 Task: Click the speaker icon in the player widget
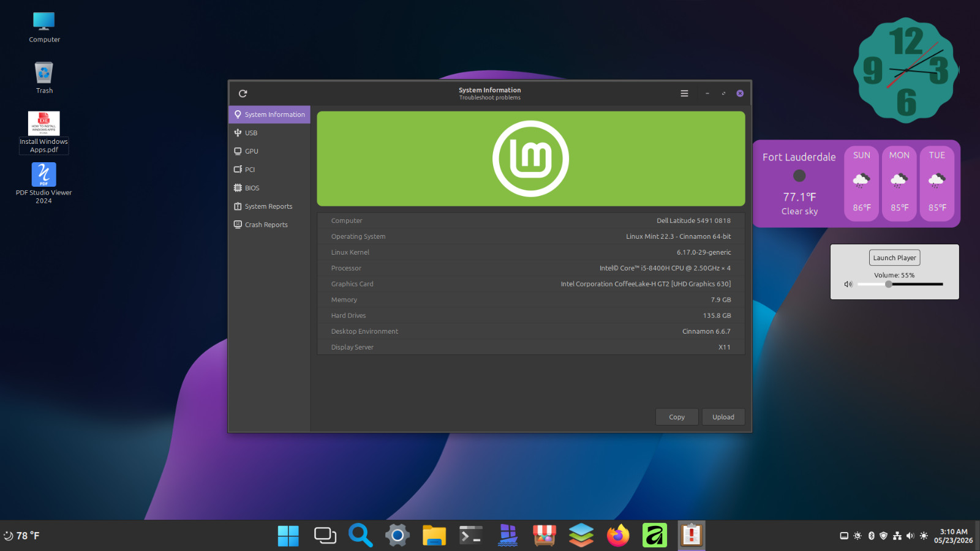click(x=848, y=284)
